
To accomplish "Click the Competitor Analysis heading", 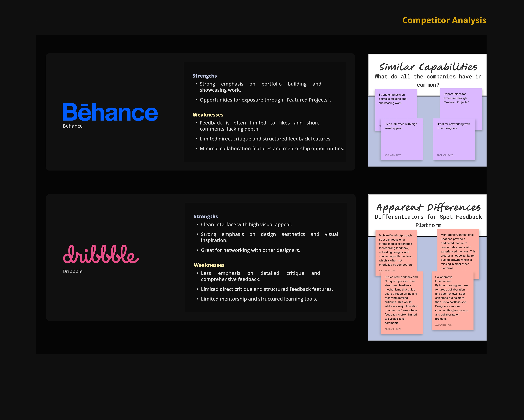I will tap(444, 20).
